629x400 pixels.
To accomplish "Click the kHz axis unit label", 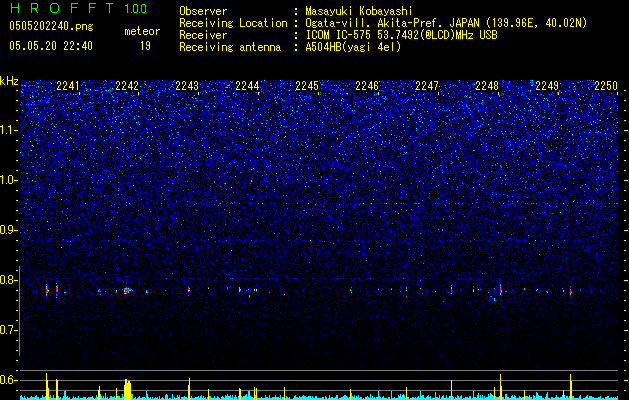I will click(x=9, y=81).
